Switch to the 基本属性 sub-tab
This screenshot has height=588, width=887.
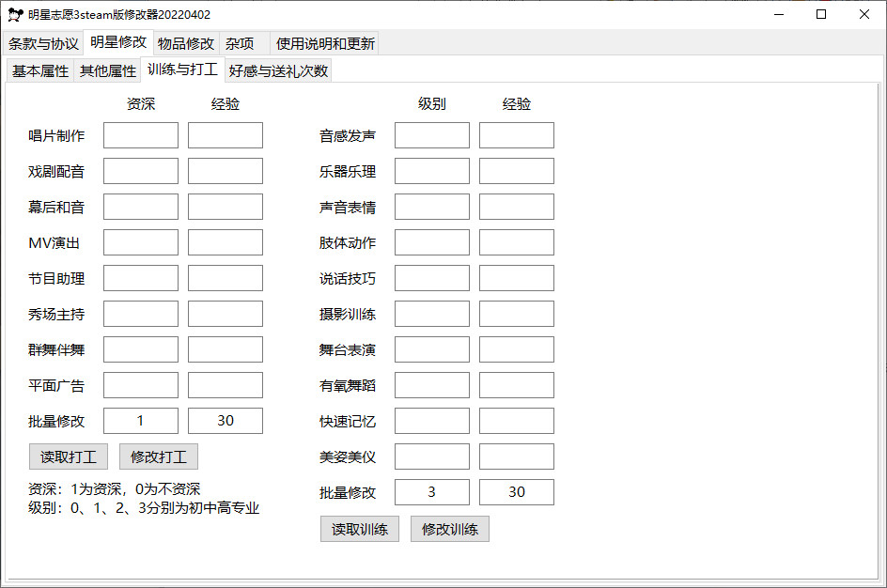pyautogui.click(x=40, y=70)
